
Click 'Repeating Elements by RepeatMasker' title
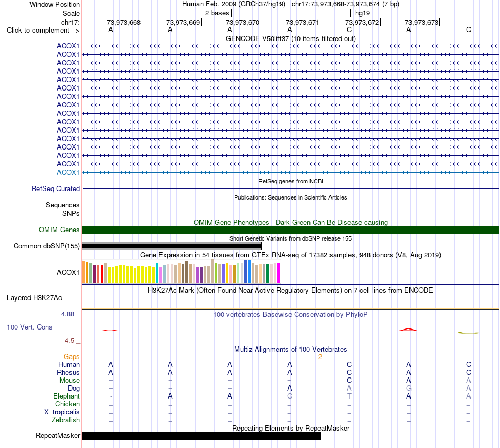point(291,428)
